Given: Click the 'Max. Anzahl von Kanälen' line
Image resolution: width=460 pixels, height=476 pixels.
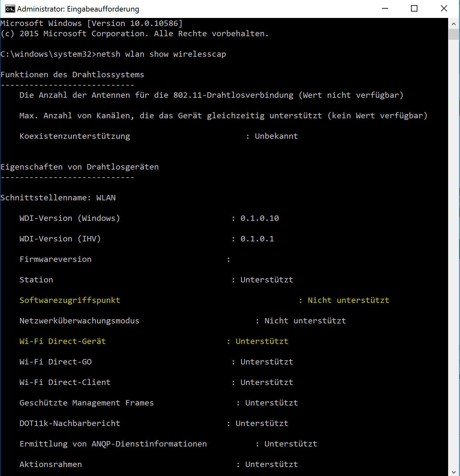Looking at the screenshot, I should [224, 116].
